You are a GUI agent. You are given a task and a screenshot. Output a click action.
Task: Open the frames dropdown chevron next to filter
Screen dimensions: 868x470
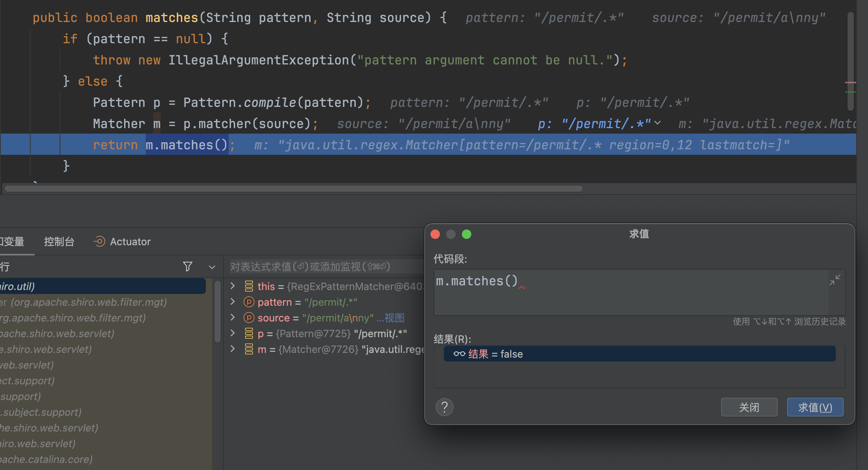click(212, 267)
